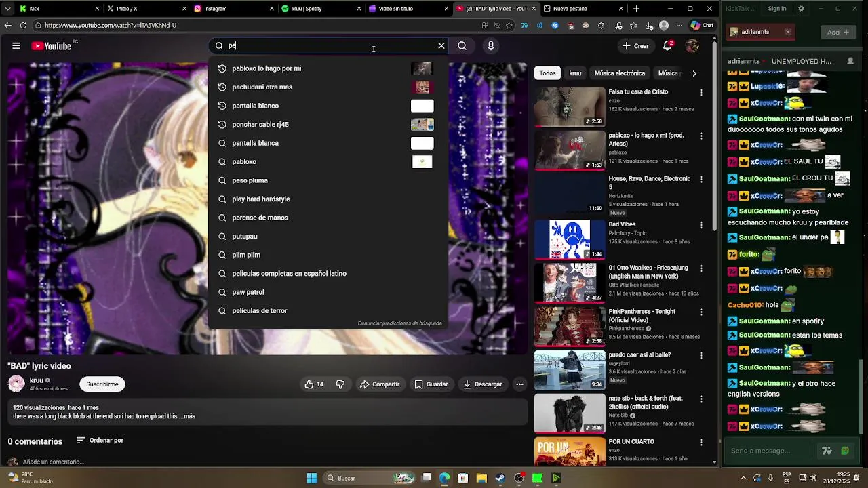This screenshot has width=868, height=488.
Task: Choose suggestion "peliculas de terror"
Action: tap(328, 311)
